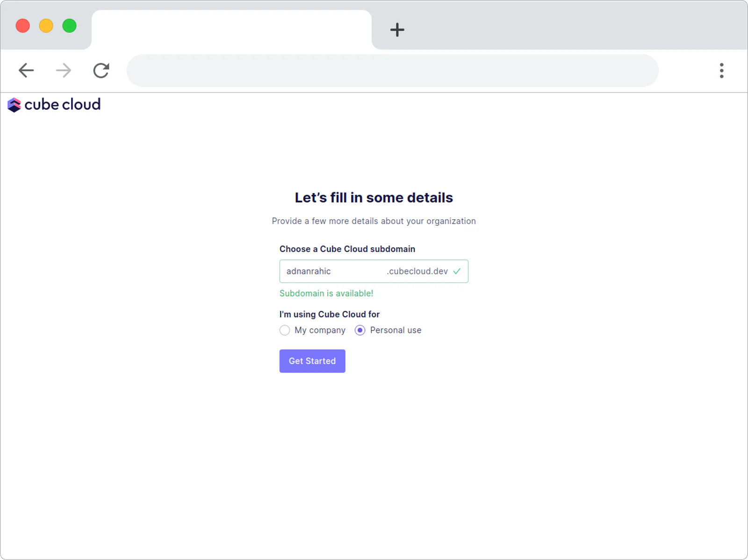The width and height of the screenshot is (748, 560).
Task: Click the 'Let's fill in some details' heading
Action: point(374,198)
